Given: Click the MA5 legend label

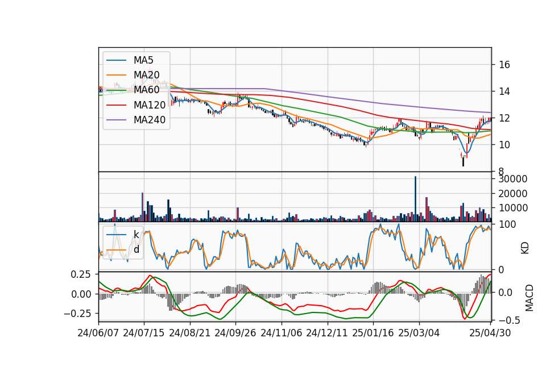Looking at the screenshot, I should [143, 60].
